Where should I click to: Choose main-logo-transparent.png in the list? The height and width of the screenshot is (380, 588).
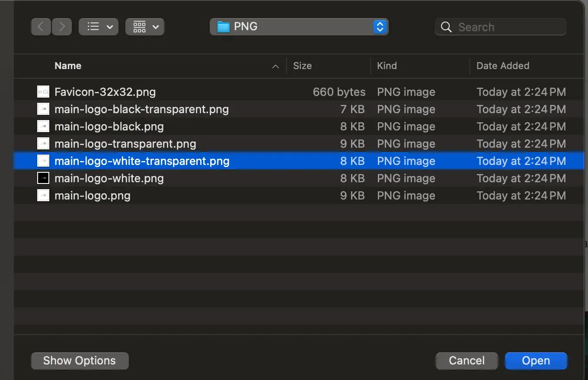click(x=125, y=144)
